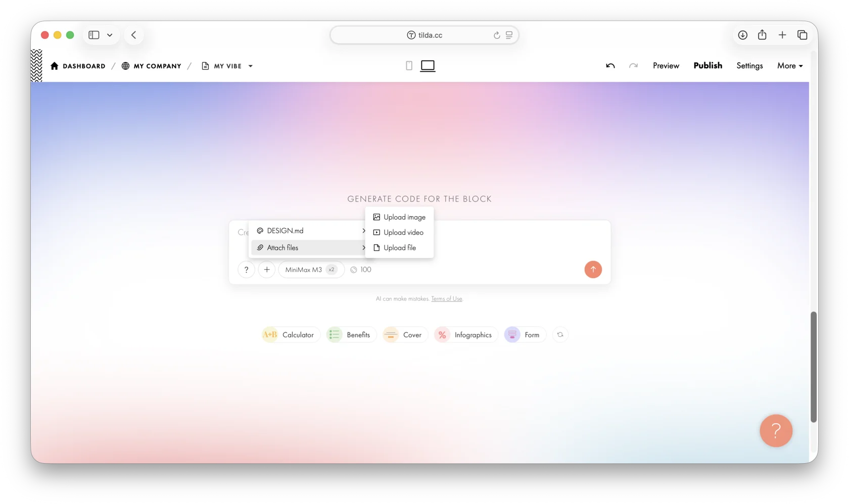Click the Safari sidebar toggle icon
The height and width of the screenshot is (504, 849).
[94, 35]
